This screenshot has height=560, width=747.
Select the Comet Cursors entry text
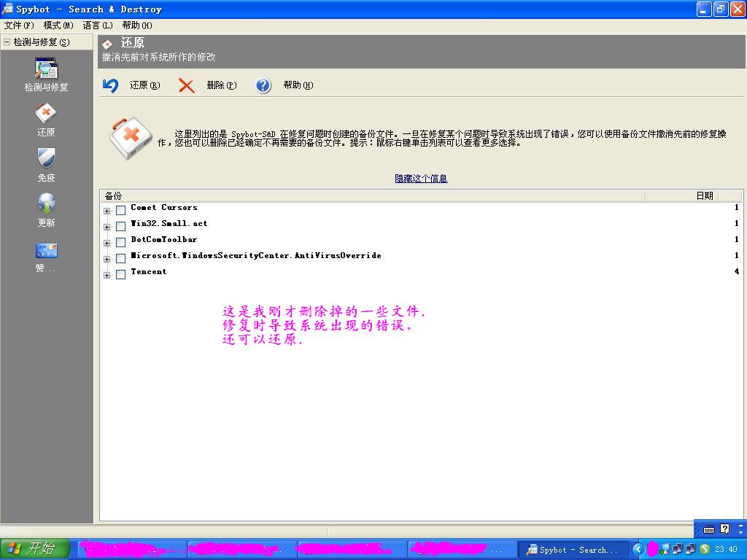[164, 207]
